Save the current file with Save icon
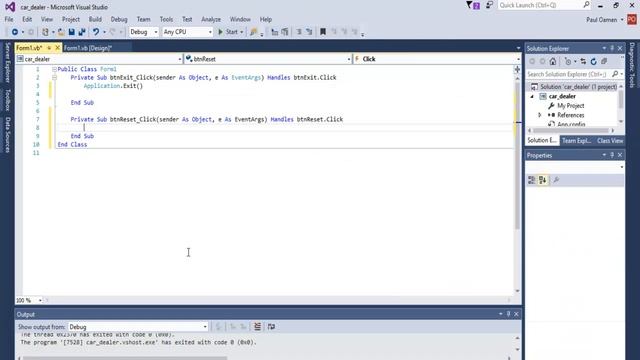Viewport: 640px width, 360px height. pyautogui.click(x=71, y=32)
